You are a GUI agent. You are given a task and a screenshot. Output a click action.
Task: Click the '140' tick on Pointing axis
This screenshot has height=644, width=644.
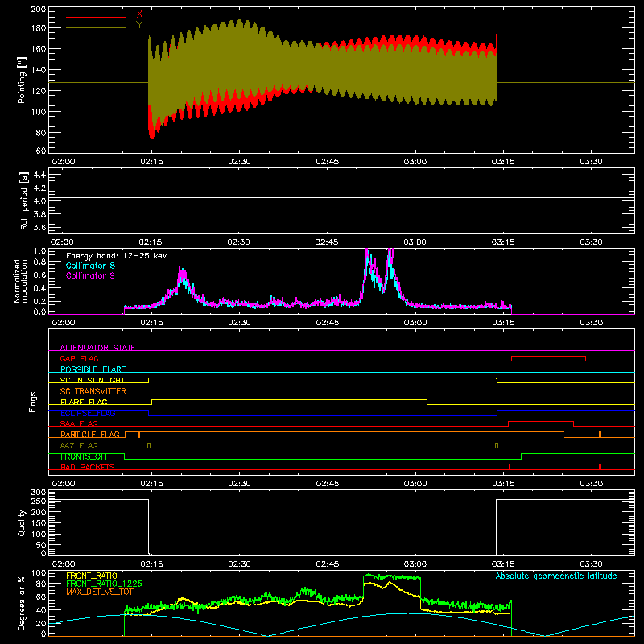pyautogui.click(x=39, y=70)
